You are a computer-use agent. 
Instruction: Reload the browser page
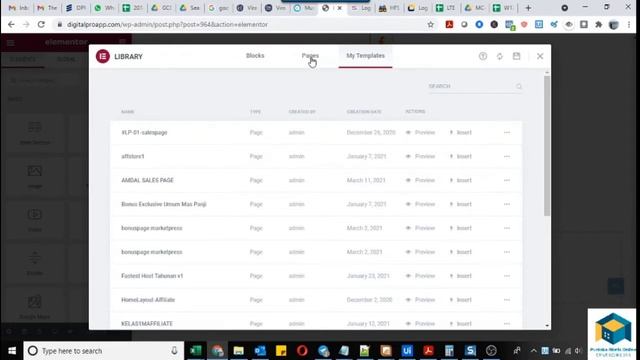pyautogui.click(x=41, y=24)
